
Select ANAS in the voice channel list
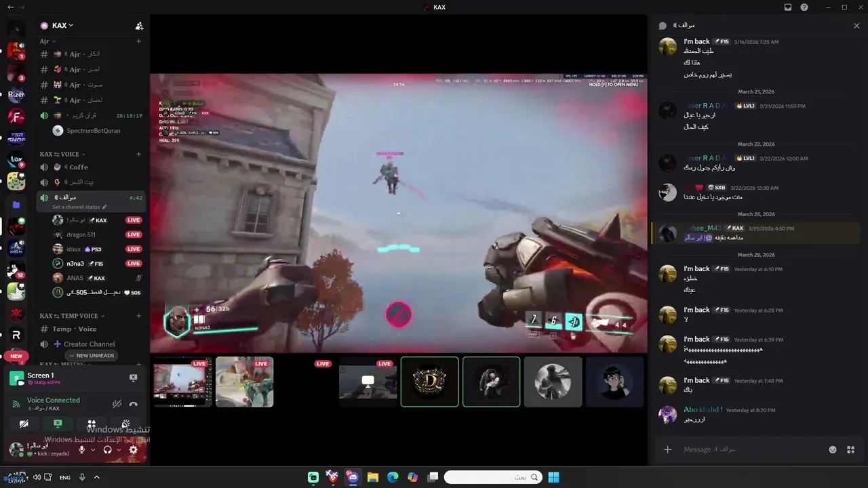tap(98, 278)
